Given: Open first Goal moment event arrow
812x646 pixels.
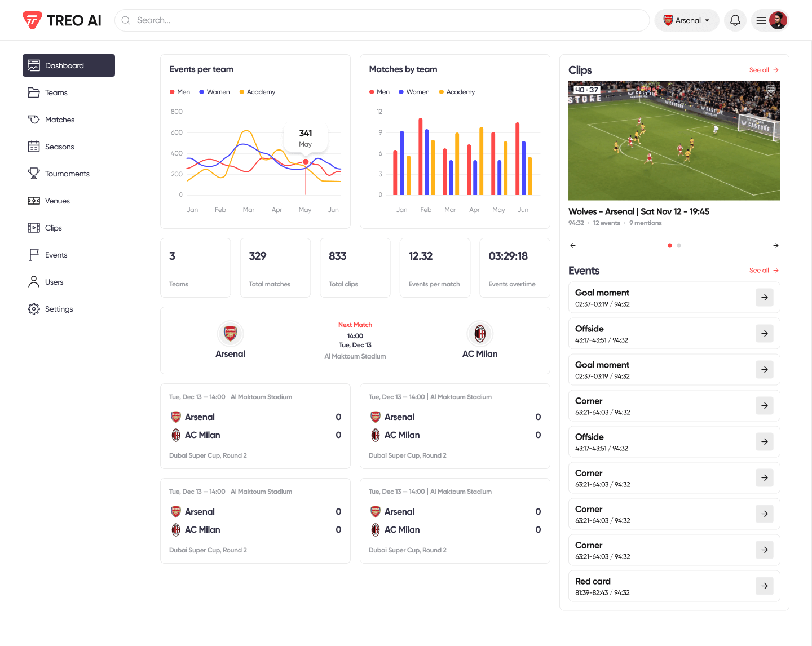Looking at the screenshot, I should (x=765, y=297).
